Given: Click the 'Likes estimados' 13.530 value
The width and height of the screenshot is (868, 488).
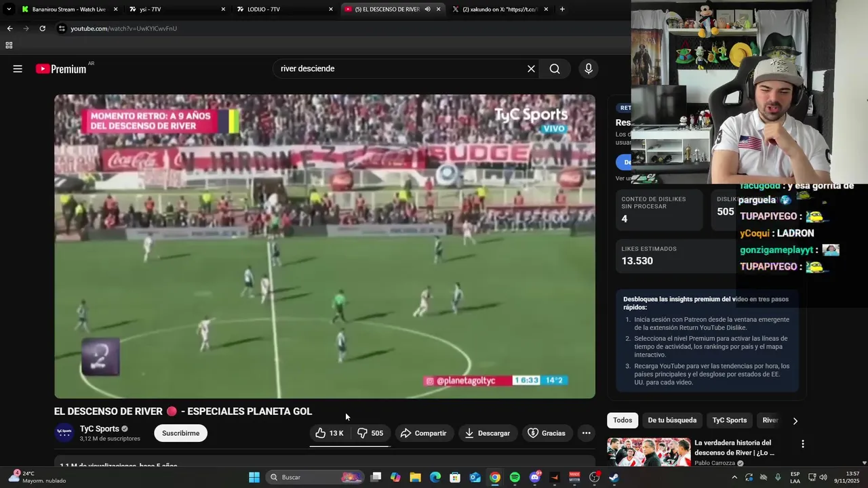Looking at the screenshot, I should point(637,261).
